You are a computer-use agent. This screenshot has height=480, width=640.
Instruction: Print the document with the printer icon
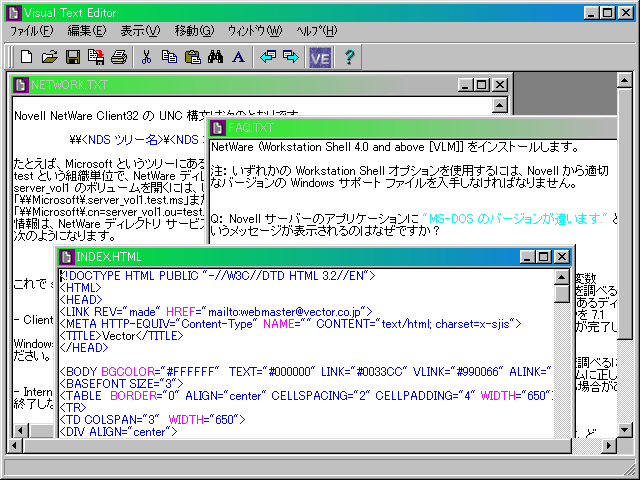point(119,57)
